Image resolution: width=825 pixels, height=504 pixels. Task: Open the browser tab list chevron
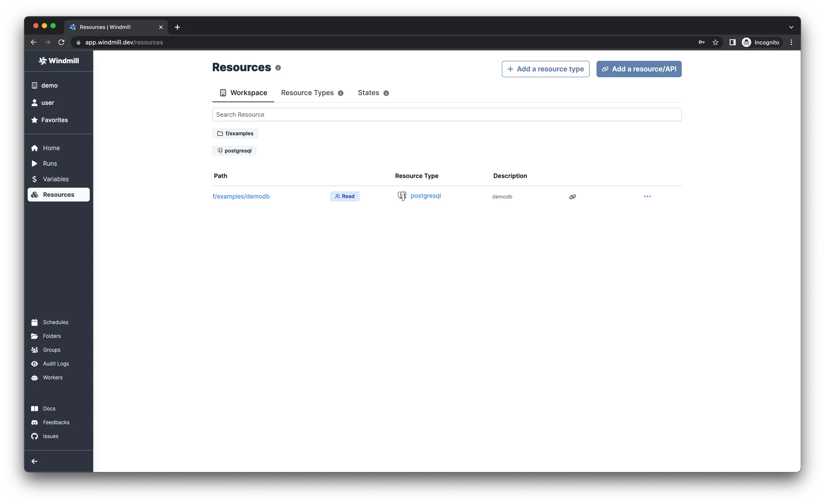coord(791,27)
